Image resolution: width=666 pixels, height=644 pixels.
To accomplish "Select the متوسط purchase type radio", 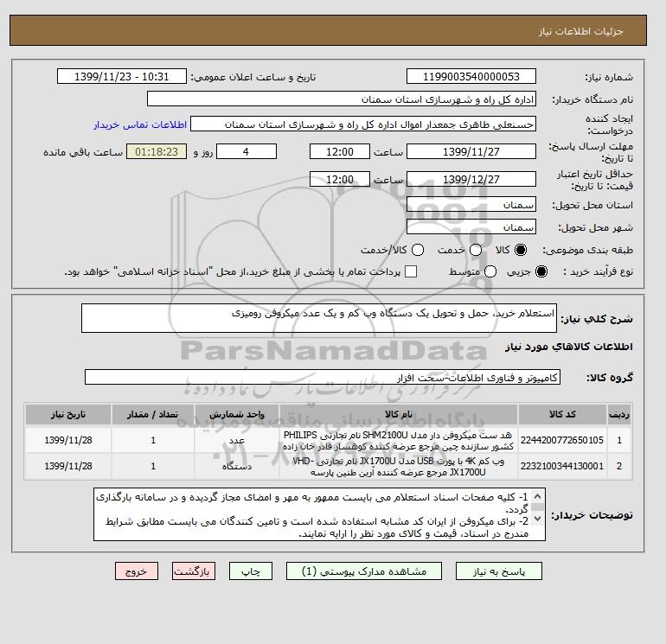I will (x=490, y=271).
